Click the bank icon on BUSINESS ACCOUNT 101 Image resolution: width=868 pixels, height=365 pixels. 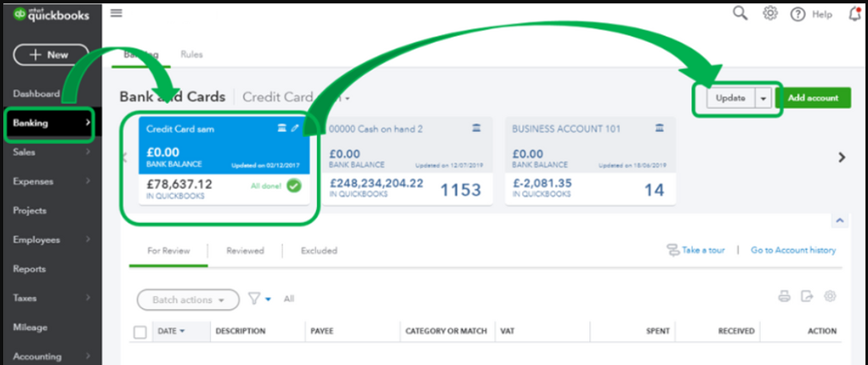coord(660,128)
